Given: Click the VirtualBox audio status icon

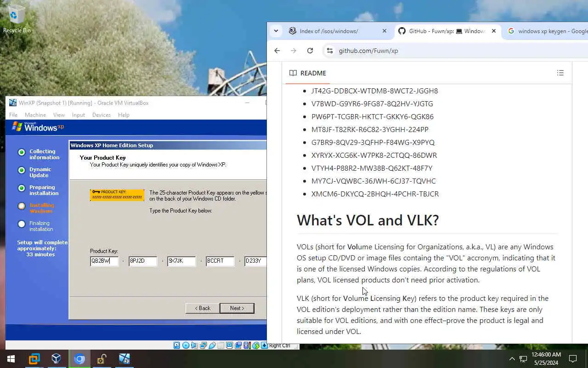Looking at the screenshot, I should (194, 345).
